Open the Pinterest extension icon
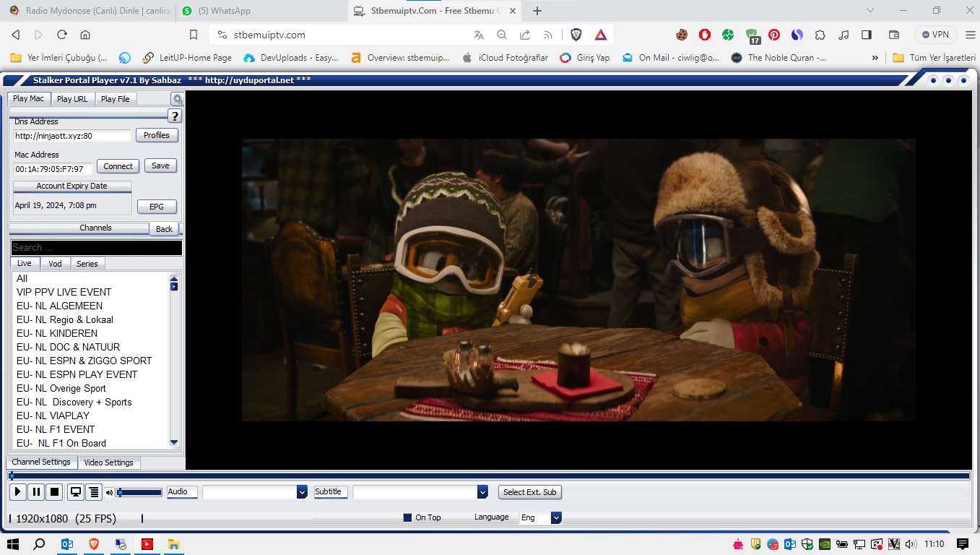Viewport: 980px width, 555px height. tap(774, 35)
